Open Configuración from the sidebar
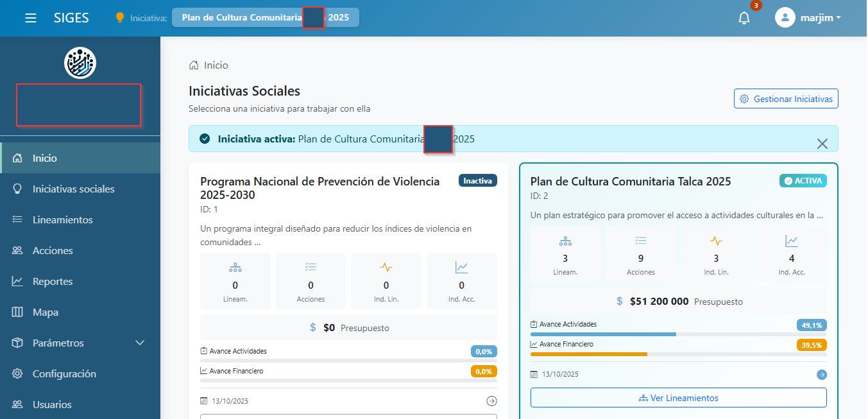 pos(64,373)
